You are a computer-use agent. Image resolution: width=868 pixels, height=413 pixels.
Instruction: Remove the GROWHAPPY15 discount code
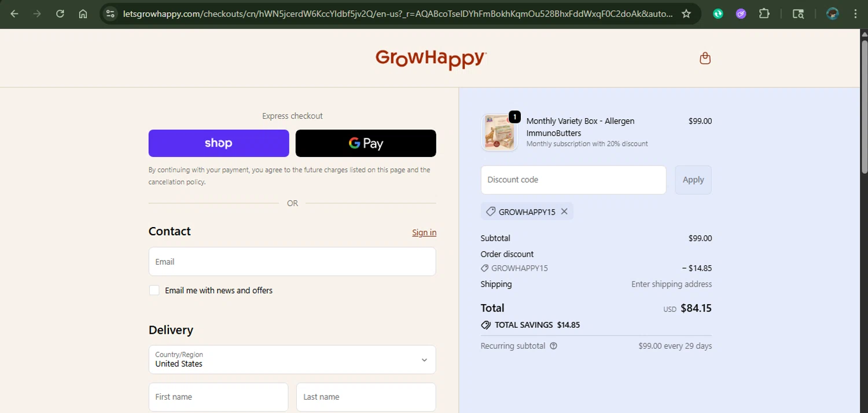[564, 211]
